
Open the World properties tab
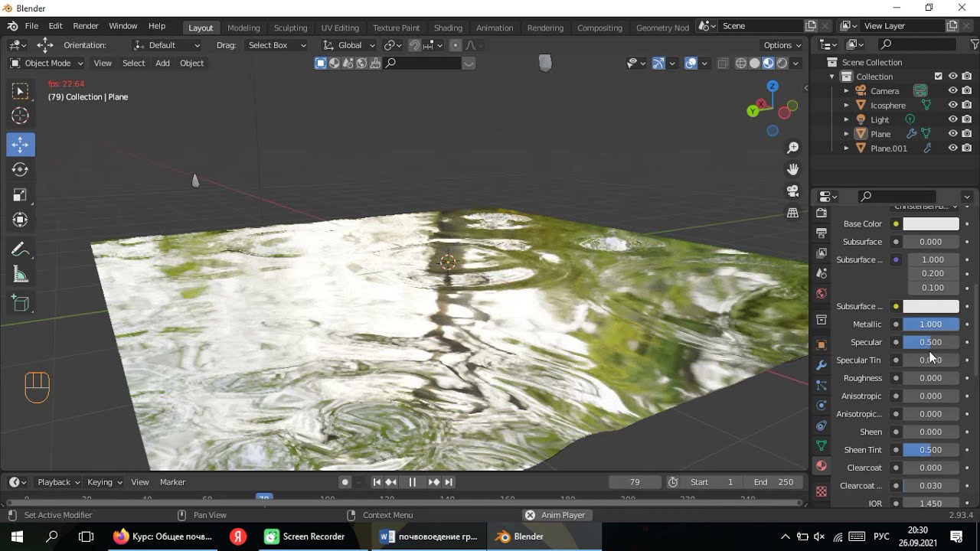pos(822,293)
